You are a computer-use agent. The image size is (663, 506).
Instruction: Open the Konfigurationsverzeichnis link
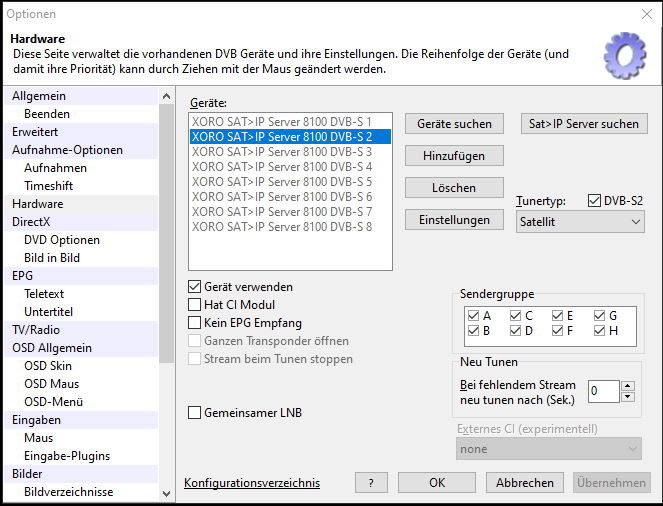pyautogui.click(x=252, y=484)
